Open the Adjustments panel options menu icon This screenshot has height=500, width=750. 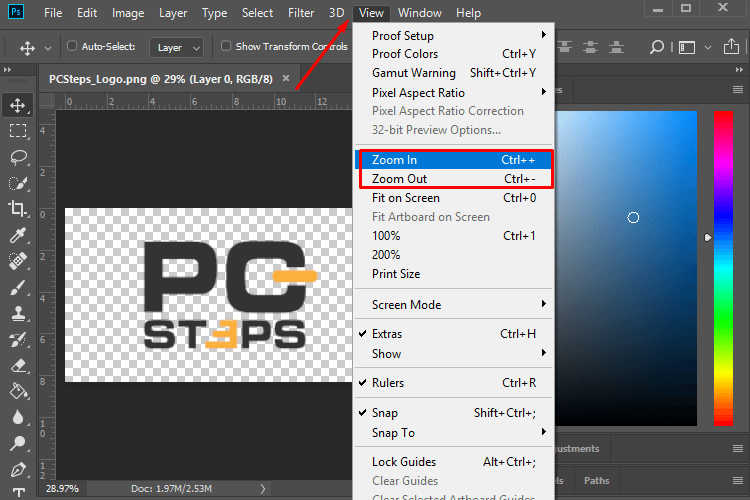coord(738,448)
